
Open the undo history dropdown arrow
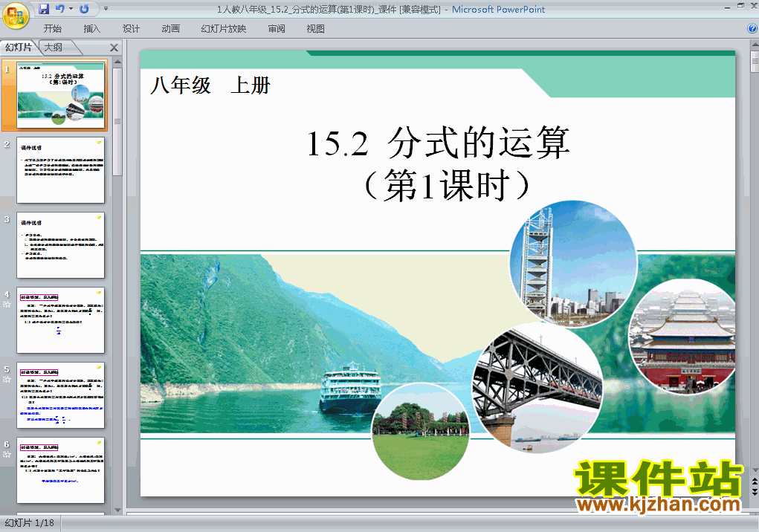pyautogui.click(x=71, y=9)
